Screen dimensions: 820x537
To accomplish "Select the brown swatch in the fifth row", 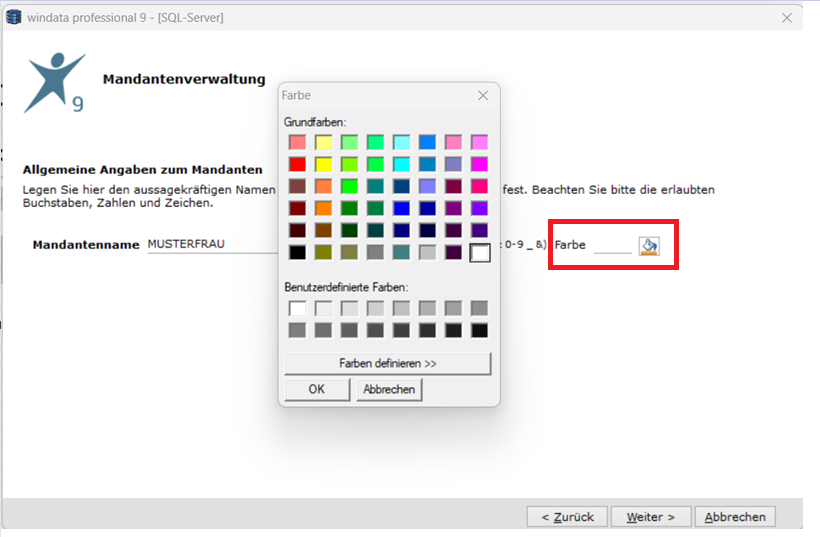I will click(x=323, y=230).
